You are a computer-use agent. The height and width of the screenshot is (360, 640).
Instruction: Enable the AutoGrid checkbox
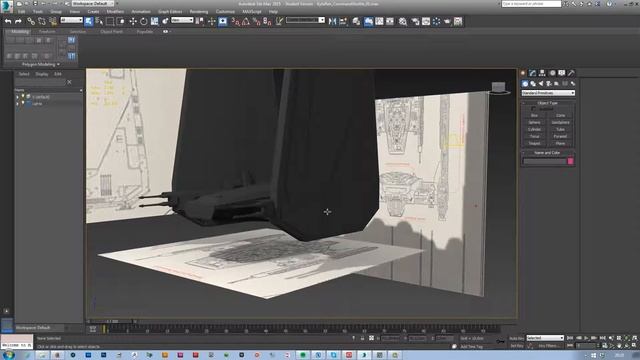pyautogui.click(x=534, y=109)
